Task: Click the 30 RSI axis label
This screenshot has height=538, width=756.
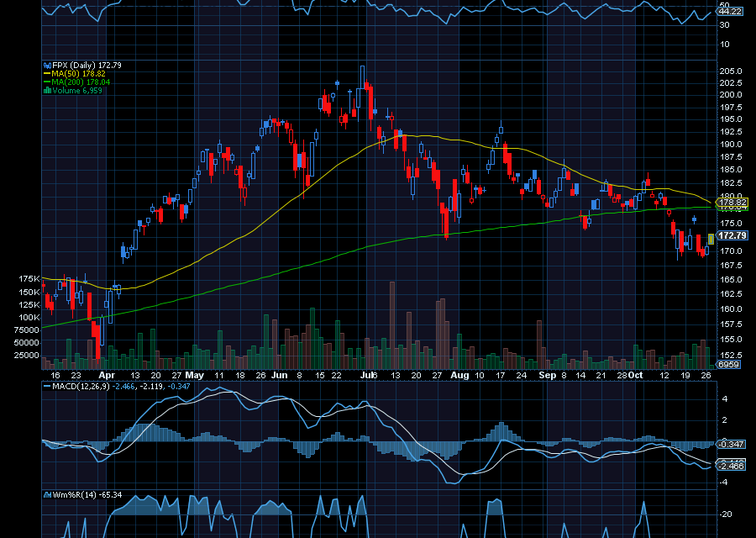Action: [x=725, y=24]
